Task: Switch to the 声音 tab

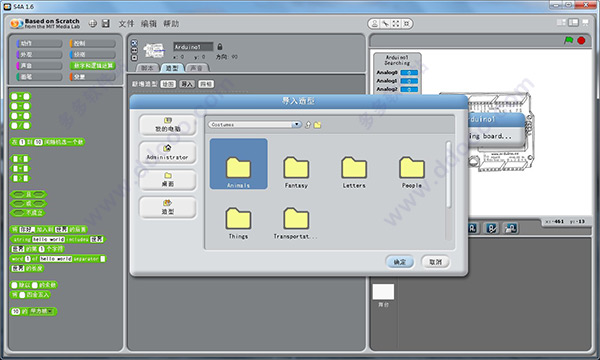Action: [197, 68]
